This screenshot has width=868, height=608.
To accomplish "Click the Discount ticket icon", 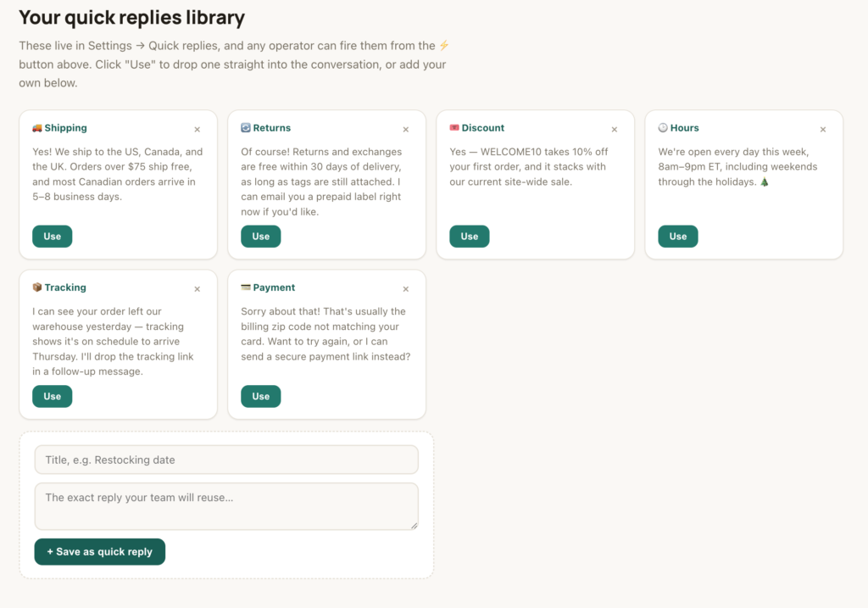I will (454, 128).
